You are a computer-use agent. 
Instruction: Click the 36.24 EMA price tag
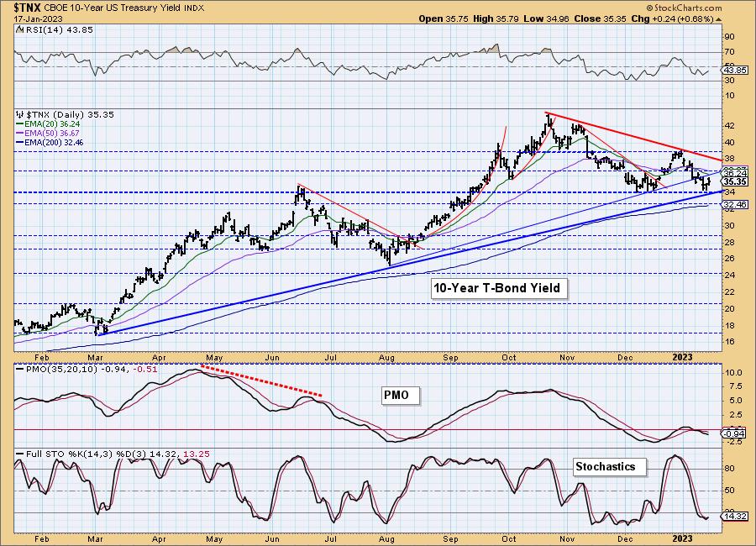click(735, 173)
